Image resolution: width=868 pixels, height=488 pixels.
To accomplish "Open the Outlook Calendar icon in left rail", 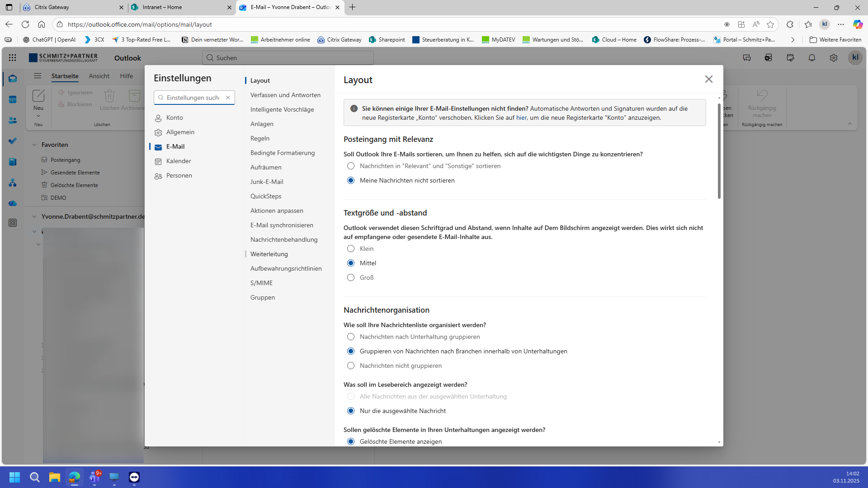I will click(13, 100).
